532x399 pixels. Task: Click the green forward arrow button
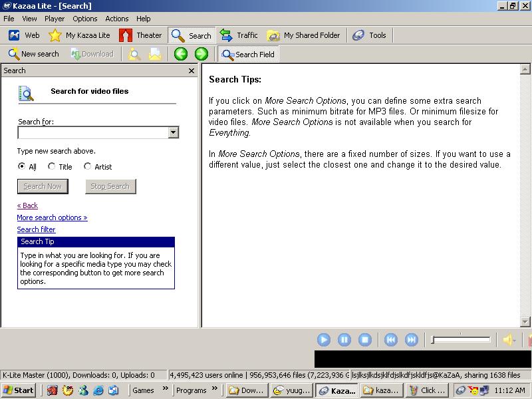pyautogui.click(x=201, y=54)
